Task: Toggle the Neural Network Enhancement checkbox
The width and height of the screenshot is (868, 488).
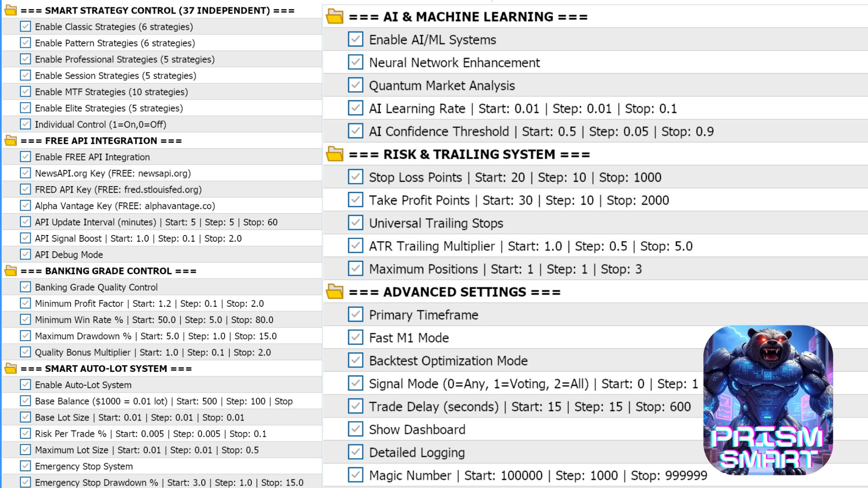Action: tap(356, 62)
